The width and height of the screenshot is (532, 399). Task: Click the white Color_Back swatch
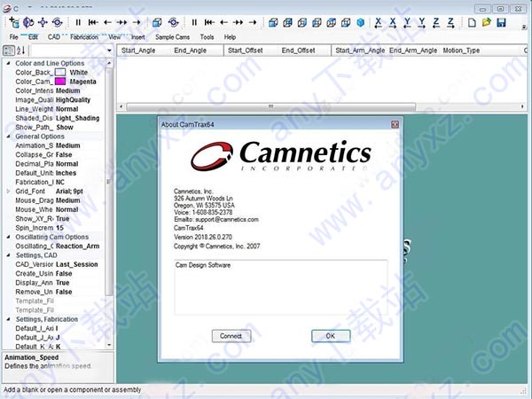tap(60, 73)
